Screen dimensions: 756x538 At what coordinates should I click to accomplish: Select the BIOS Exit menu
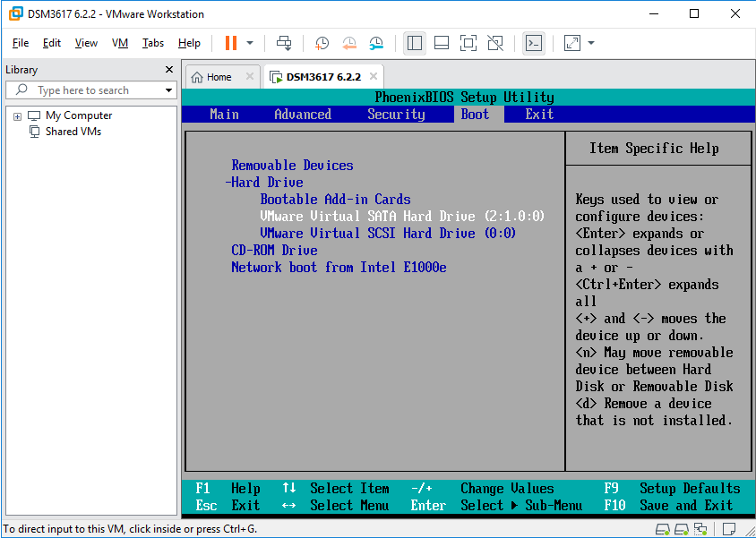pos(539,115)
